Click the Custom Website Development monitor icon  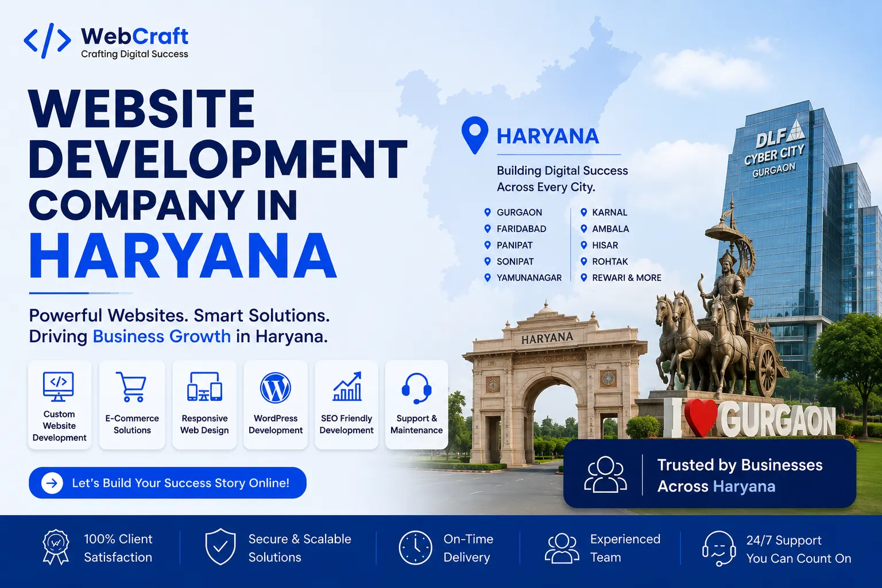59,386
